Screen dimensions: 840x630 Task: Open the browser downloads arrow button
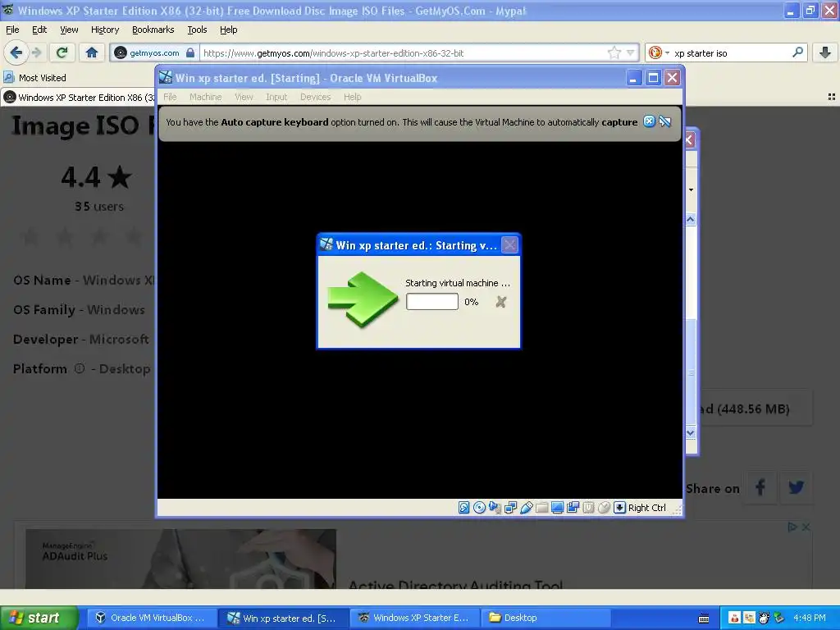click(825, 52)
